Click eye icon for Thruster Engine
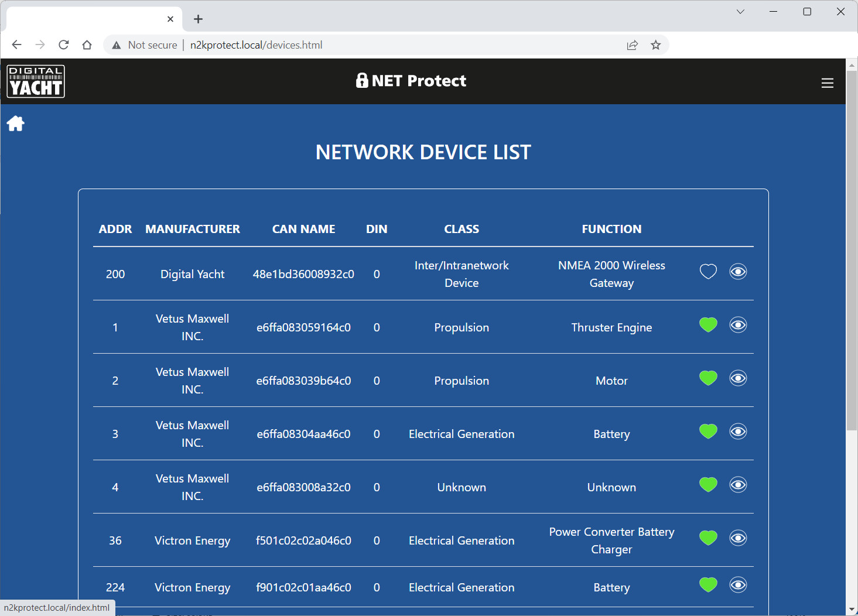858x616 pixels. point(738,325)
